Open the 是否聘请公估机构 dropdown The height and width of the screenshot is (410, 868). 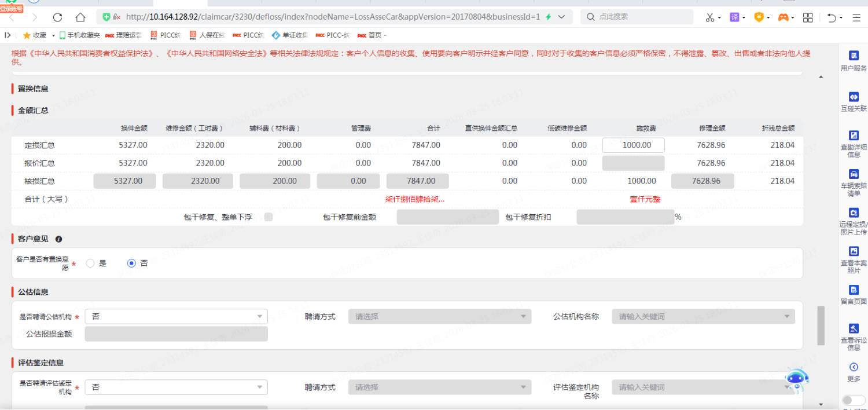tap(176, 317)
